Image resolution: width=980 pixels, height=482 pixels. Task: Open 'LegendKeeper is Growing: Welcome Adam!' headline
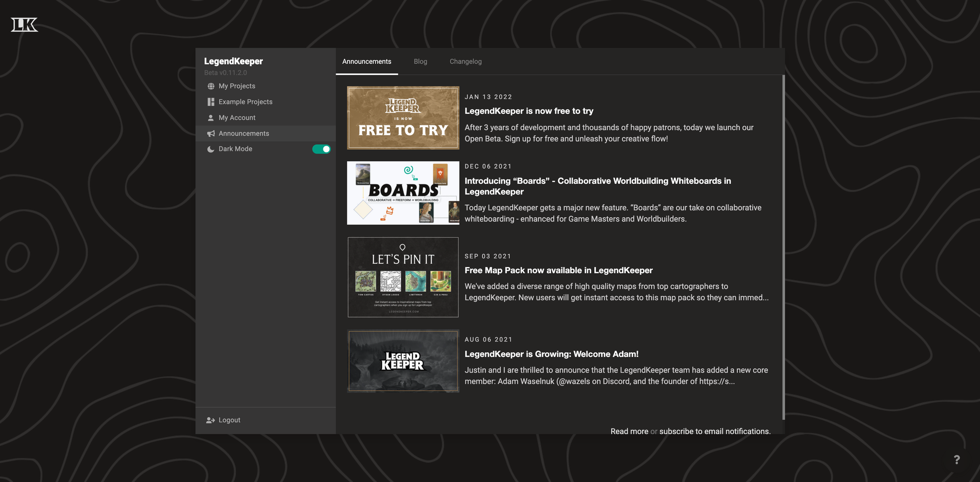coord(551,354)
